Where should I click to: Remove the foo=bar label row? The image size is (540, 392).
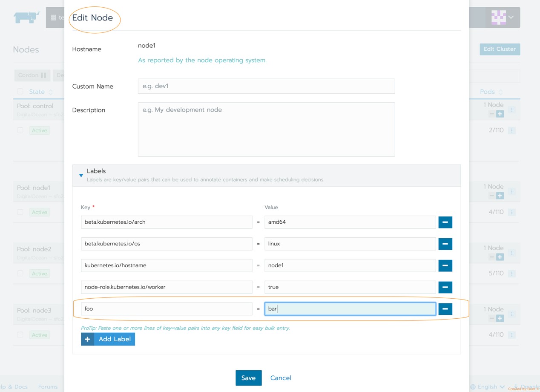(445, 309)
